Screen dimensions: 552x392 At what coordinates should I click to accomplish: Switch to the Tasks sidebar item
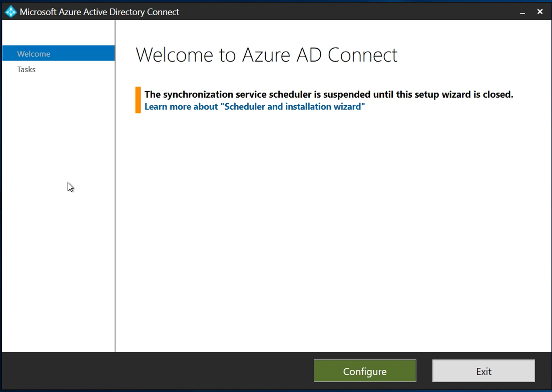27,70
